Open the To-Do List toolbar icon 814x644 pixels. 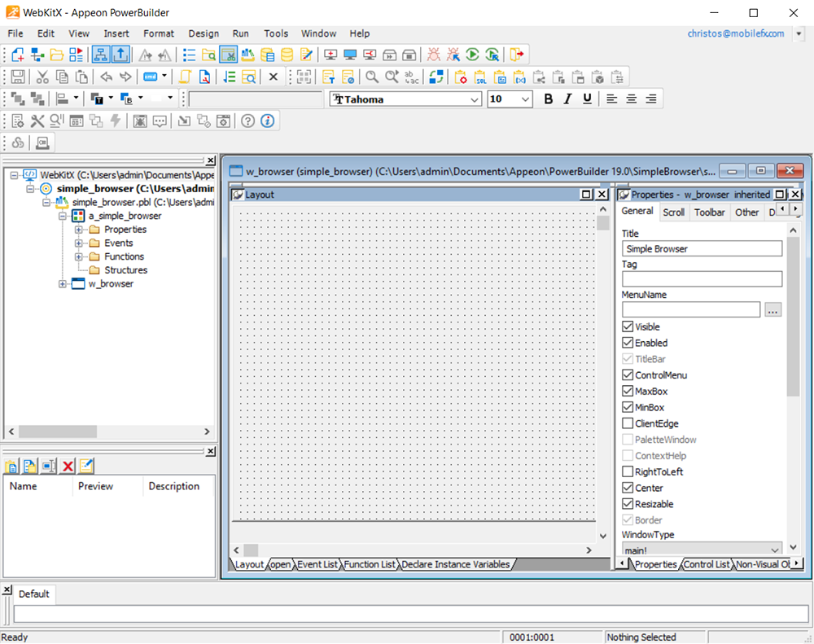click(x=189, y=55)
